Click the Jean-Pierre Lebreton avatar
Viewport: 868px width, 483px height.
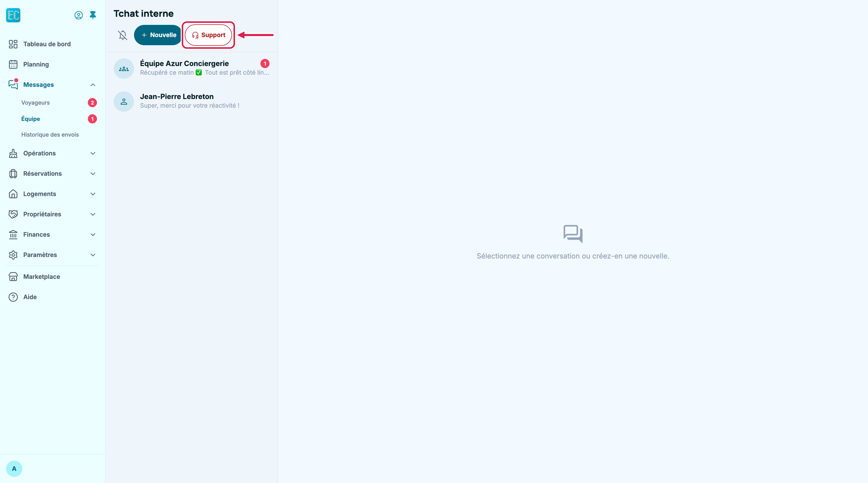coord(124,102)
